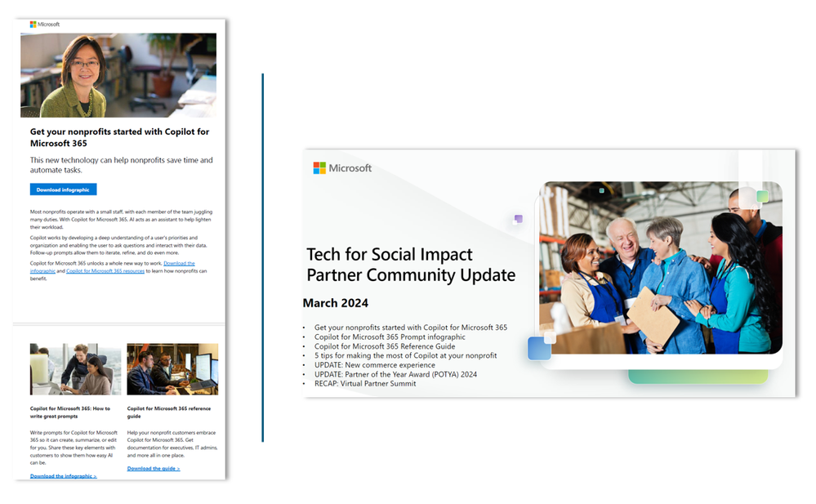Click the 'Write prompts for Copilot' card description
This screenshot has height=504, width=816.
click(x=74, y=448)
